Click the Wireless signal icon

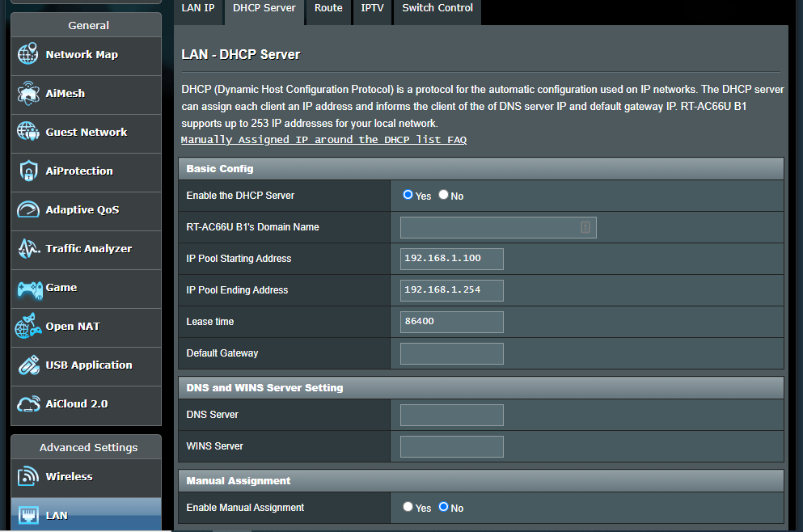click(x=28, y=477)
